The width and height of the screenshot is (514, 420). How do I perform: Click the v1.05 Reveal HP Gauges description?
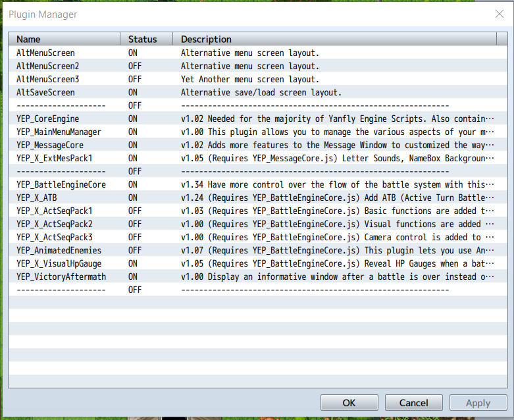338,263
